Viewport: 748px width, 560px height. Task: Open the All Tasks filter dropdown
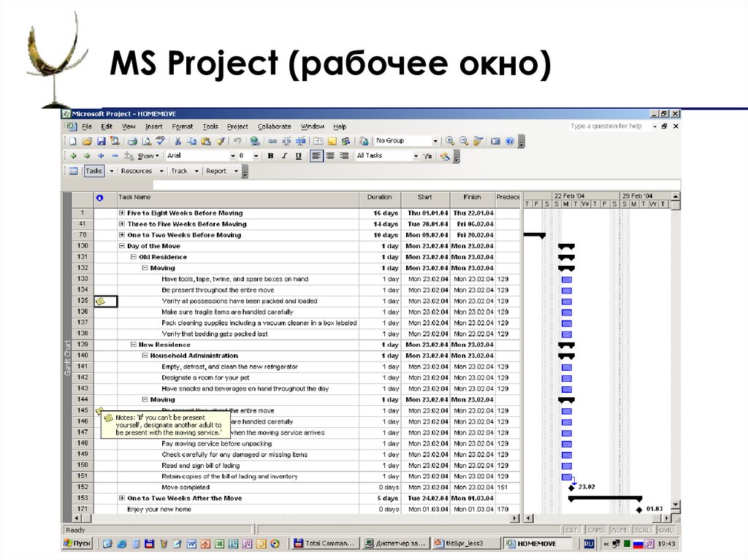(416, 156)
